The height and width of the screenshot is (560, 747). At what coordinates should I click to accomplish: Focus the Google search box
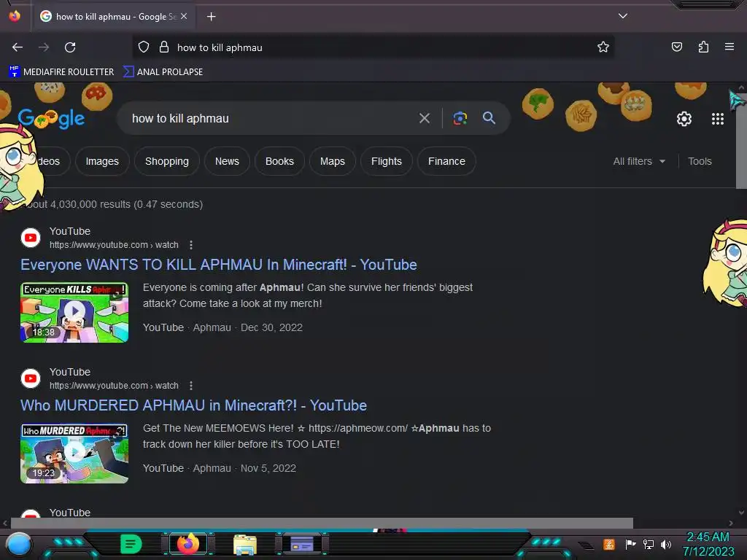point(267,118)
